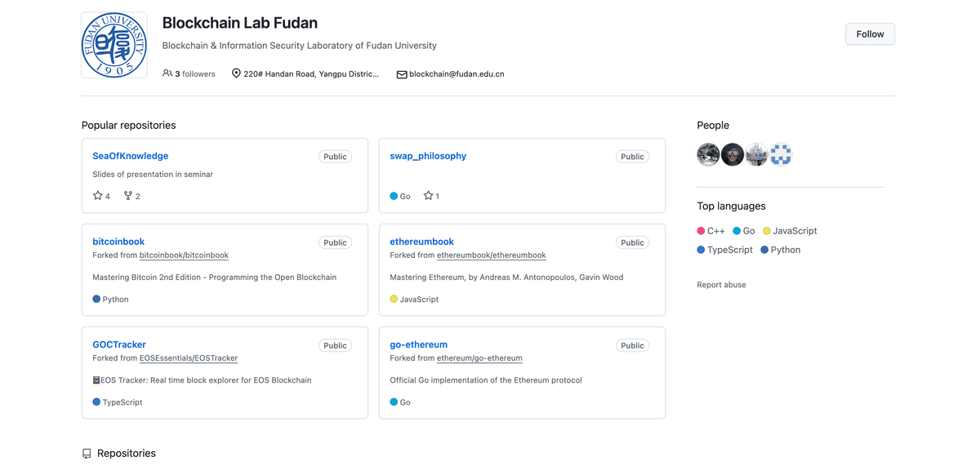The image size is (980, 470).
Task: Click the Mastering Ethereum description text
Action: tap(506, 277)
